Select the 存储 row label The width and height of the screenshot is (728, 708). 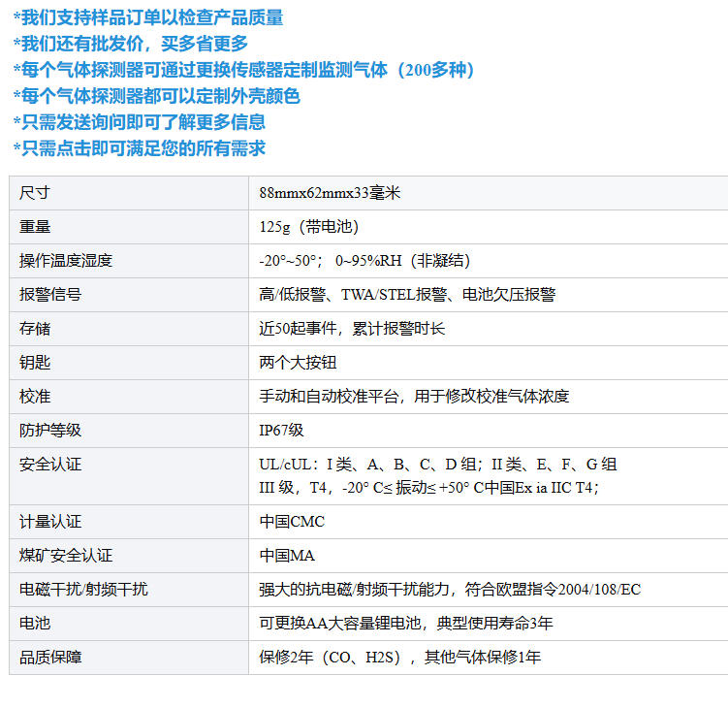(x=35, y=329)
